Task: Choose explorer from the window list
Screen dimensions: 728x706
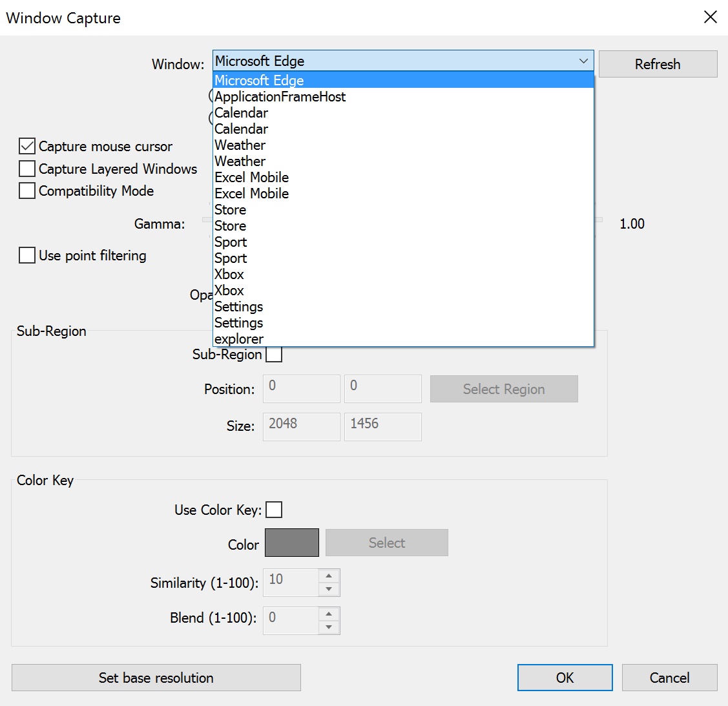Action: pos(403,339)
